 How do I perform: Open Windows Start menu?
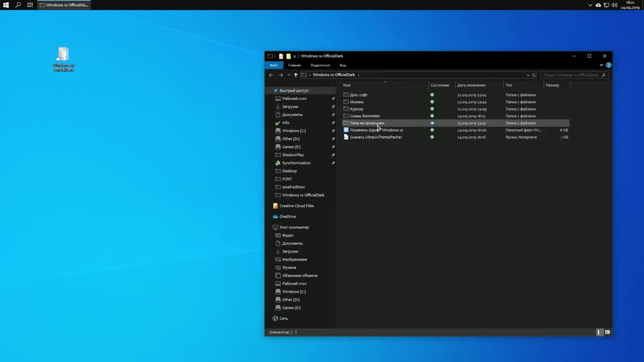coord(6,5)
